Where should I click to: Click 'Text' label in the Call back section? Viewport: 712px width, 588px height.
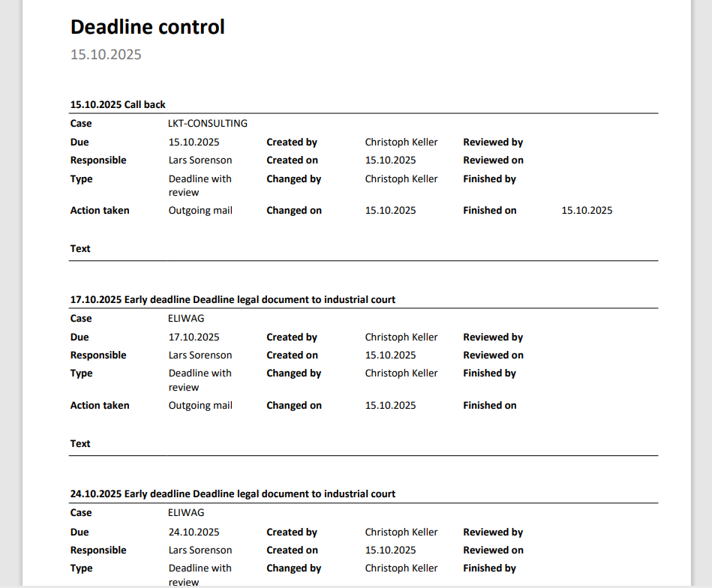click(x=80, y=249)
